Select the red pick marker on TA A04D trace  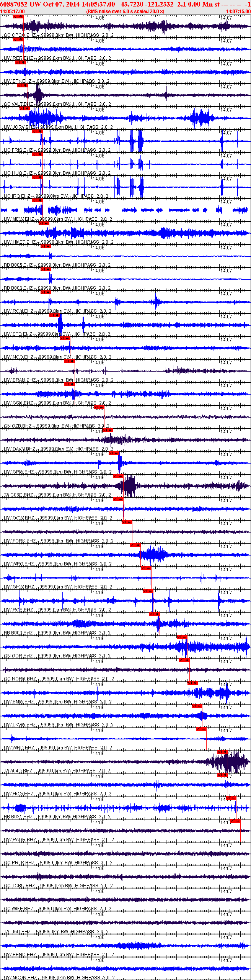[x=222, y=752]
